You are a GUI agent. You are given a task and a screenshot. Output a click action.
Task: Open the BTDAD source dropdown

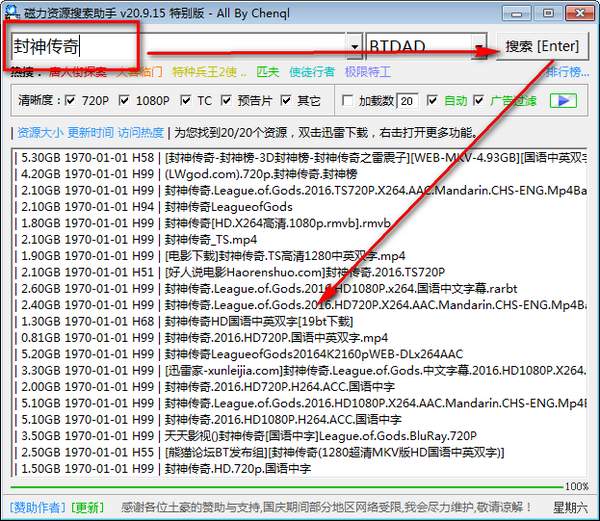[479, 46]
